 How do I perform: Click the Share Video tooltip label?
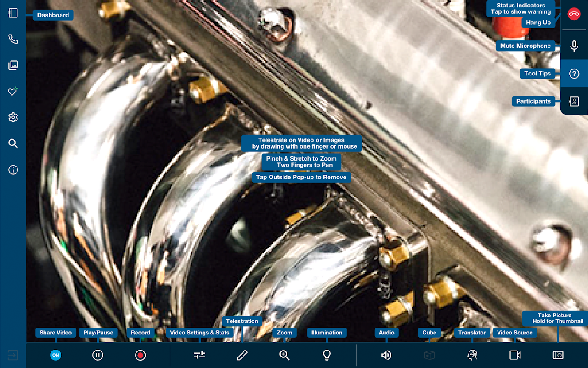pyautogui.click(x=56, y=333)
